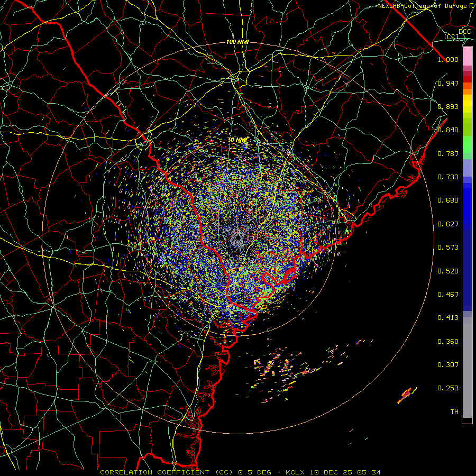Click the gray color bar segment near 0.307
This screenshot has width=476, height=476.
coord(467,368)
